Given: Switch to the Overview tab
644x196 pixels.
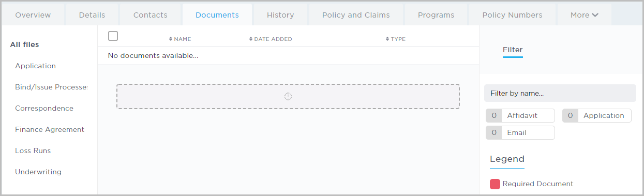Looking at the screenshot, I should point(33,15).
